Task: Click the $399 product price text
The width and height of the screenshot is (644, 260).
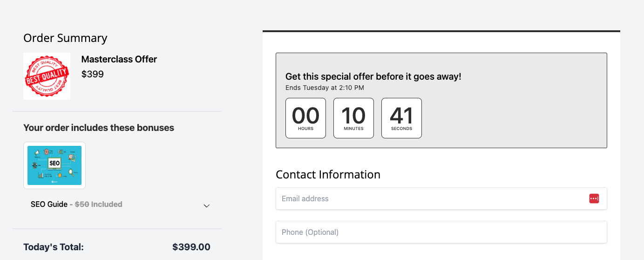Action: click(x=92, y=74)
